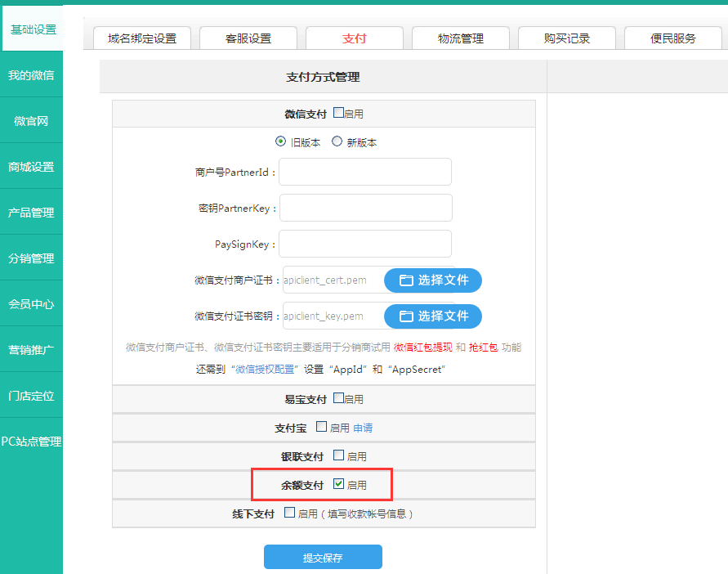Enable the 易宝支付 checkbox
The height and width of the screenshot is (574, 728).
tap(339, 399)
